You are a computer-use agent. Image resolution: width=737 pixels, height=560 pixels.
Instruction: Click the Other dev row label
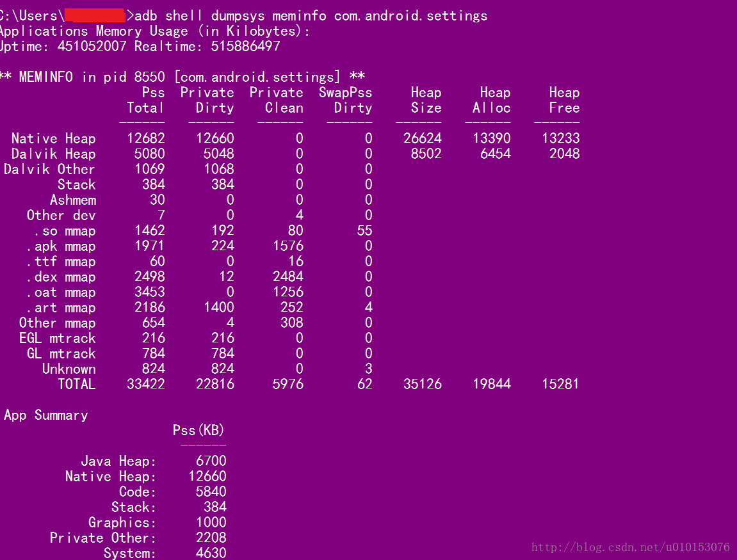[61, 216]
